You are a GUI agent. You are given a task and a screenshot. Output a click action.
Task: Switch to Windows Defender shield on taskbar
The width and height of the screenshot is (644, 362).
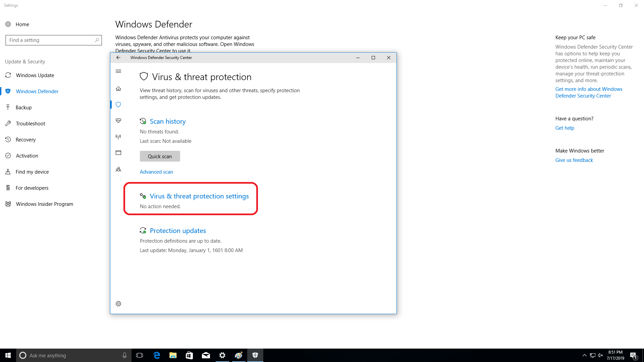click(255, 355)
